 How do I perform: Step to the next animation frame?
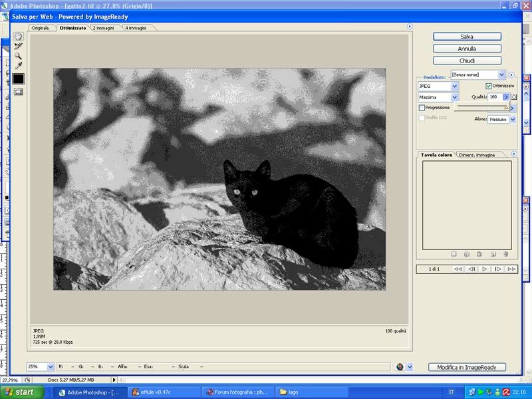click(x=497, y=269)
